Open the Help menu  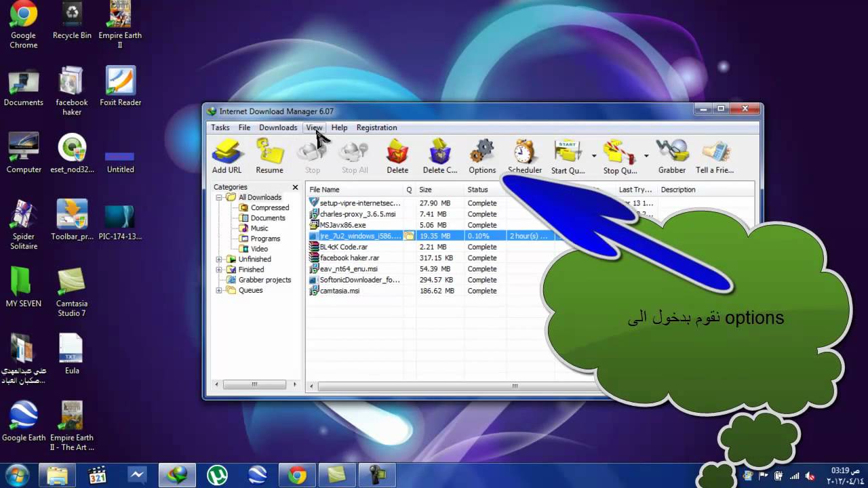(x=339, y=127)
